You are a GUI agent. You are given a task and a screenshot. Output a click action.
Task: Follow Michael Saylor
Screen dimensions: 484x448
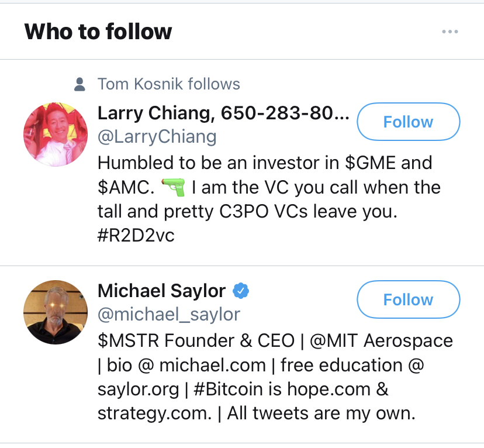click(x=408, y=299)
